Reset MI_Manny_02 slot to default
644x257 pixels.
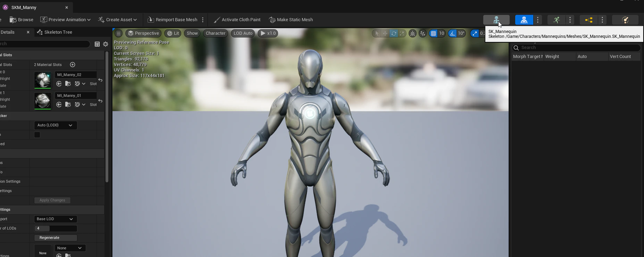(x=100, y=80)
